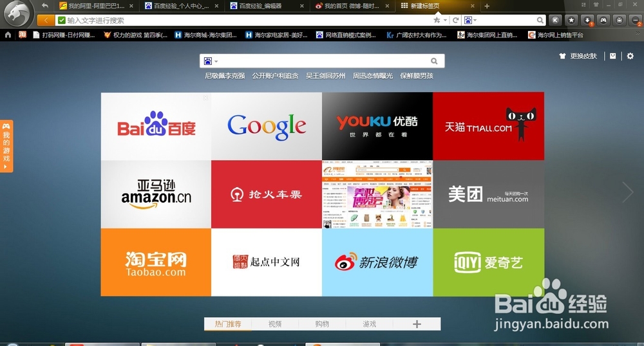Open the Baidu 百度 tile
This screenshot has height=346, width=644.
(x=156, y=126)
